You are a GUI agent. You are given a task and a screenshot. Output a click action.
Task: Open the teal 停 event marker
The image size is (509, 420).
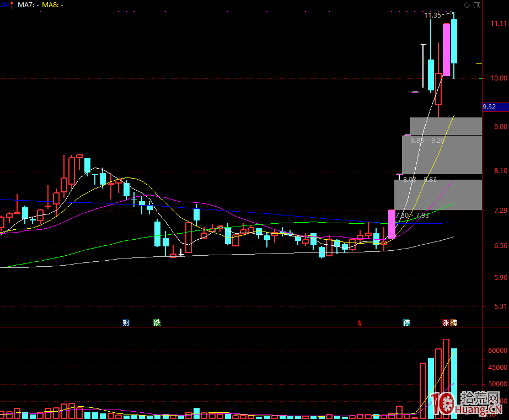pos(407,322)
